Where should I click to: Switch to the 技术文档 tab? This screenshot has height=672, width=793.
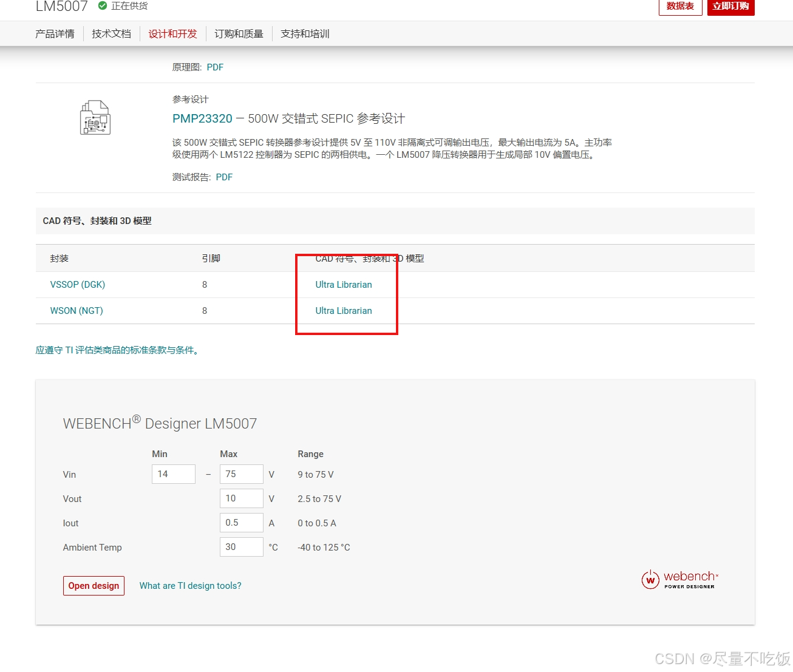111,34
